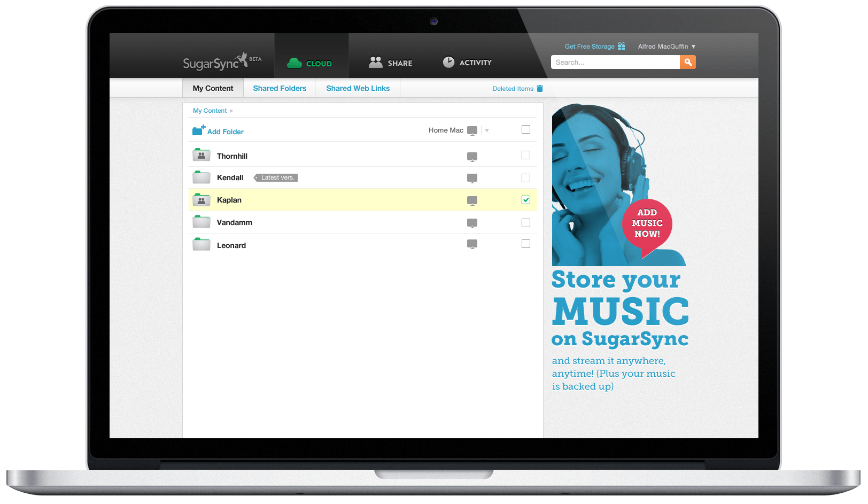Click the computer sync icon in Kendall row

[x=472, y=178]
